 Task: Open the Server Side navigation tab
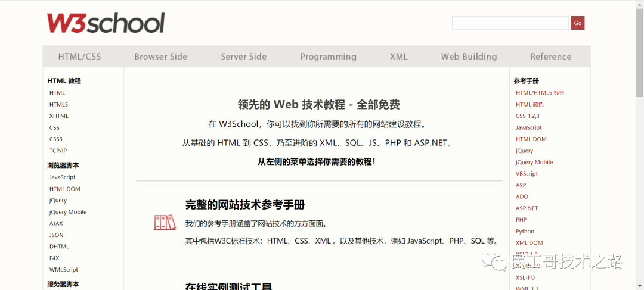point(243,57)
